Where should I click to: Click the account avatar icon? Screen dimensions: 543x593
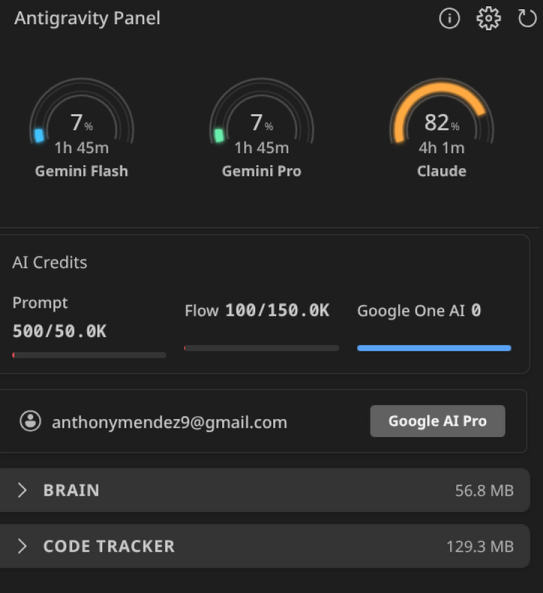(30, 421)
